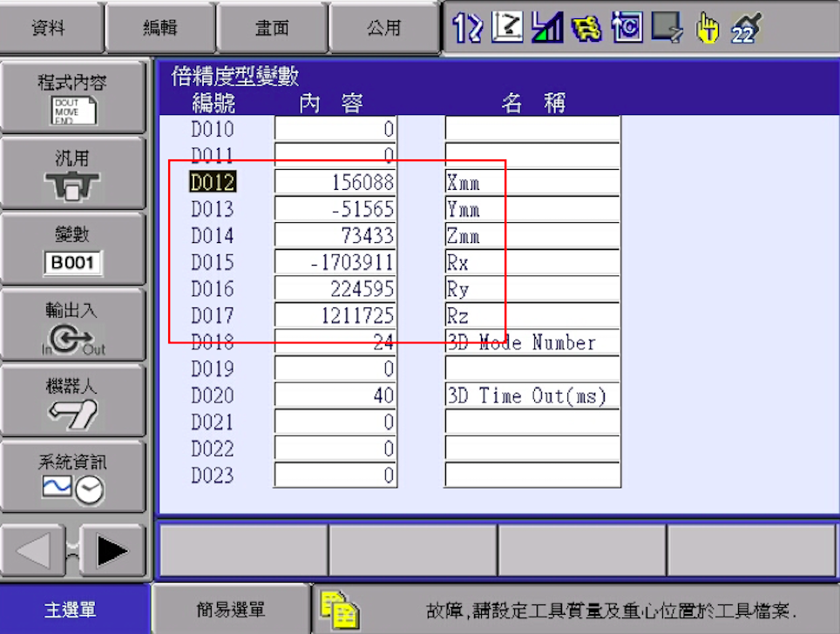This screenshot has width=840, height=634.
Task: Open the Job Content (程式內容) panel
Action: (73, 96)
